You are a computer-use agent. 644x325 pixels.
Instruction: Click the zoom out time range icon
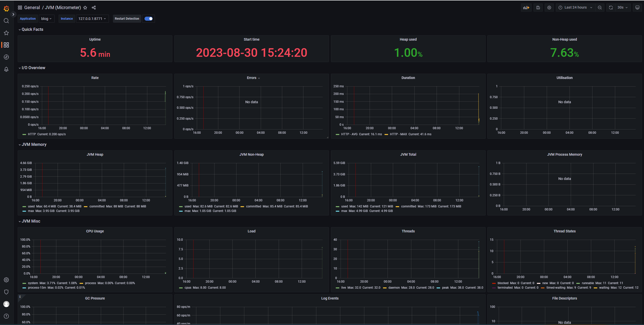(x=600, y=8)
